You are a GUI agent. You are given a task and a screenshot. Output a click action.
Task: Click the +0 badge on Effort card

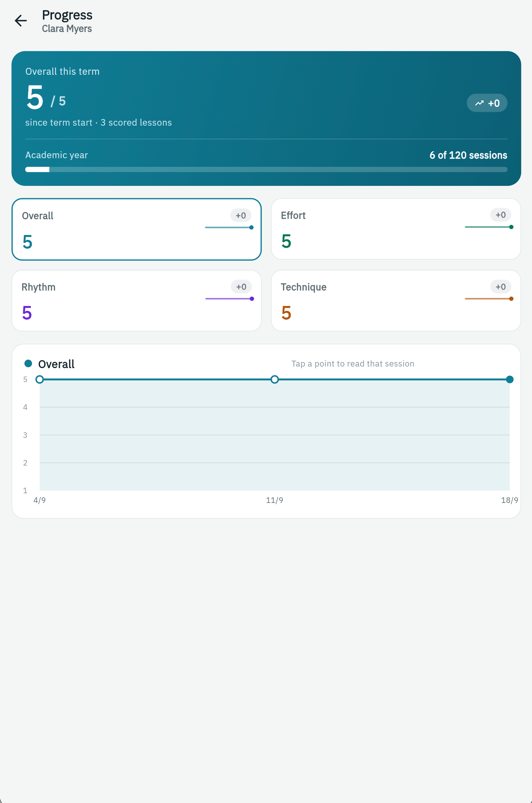click(501, 215)
